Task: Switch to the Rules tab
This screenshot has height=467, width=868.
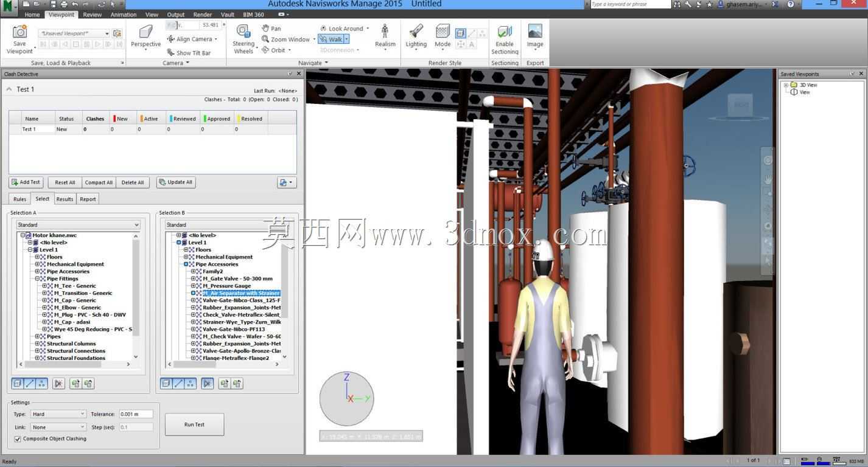Action: point(19,199)
